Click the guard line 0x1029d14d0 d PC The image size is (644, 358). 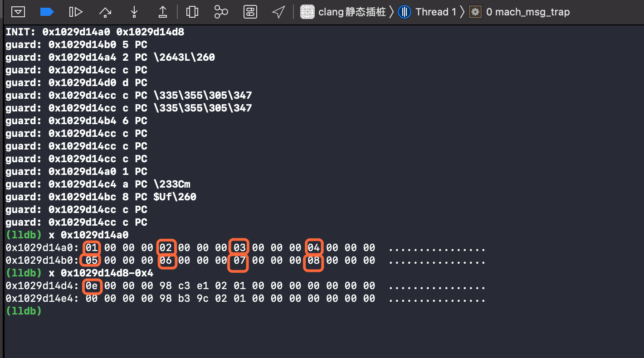[x=76, y=82]
